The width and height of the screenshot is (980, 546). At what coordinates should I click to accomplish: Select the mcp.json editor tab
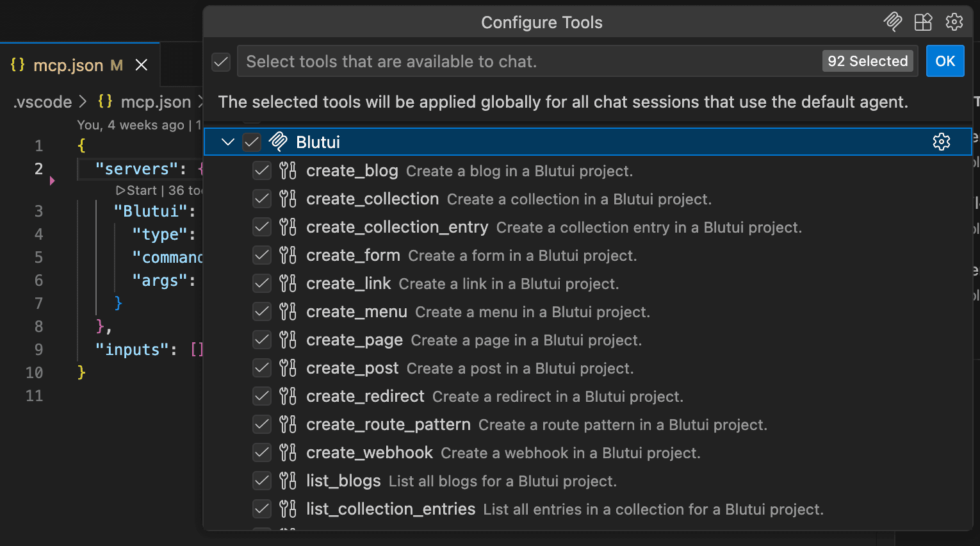(x=67, y=65)
